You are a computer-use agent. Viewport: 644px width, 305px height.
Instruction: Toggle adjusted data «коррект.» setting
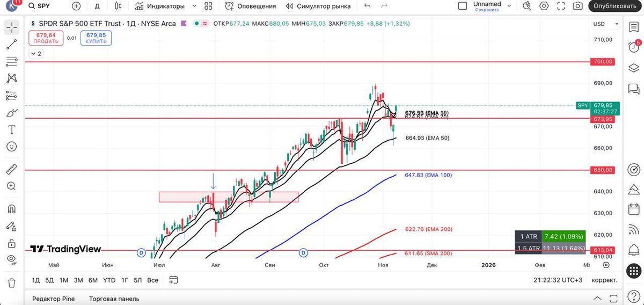coord(604,280)
